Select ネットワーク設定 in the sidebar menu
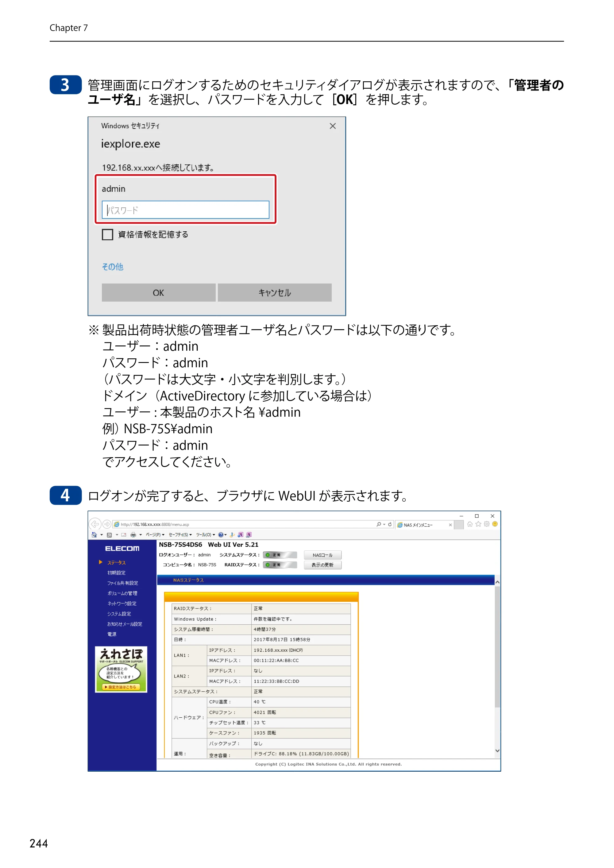 [x=122, y=603]
